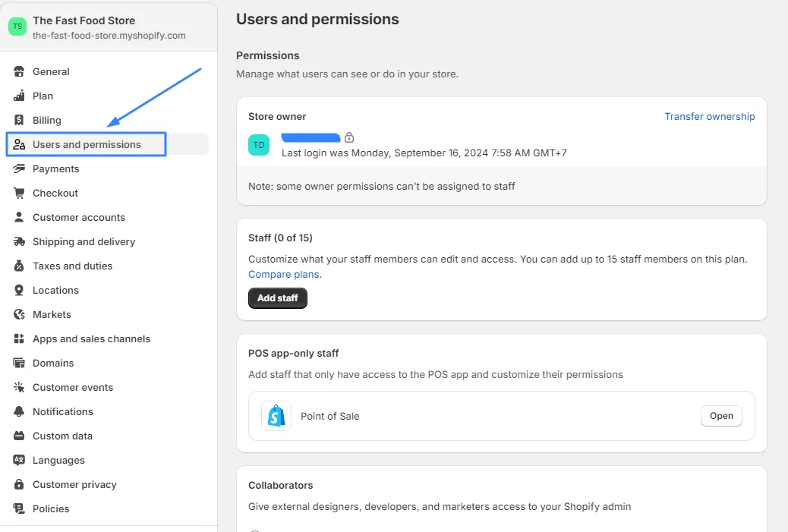Screen dimensions: 788x532
Task: Click the lock icon beside owner name
Action: click(349, 137)
